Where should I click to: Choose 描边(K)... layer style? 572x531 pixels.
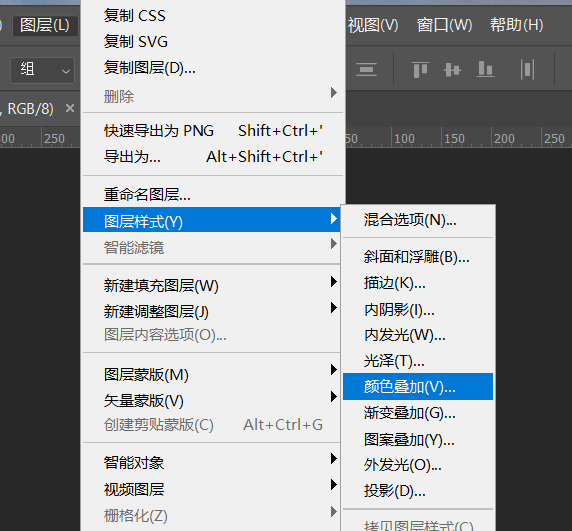[x=418, y=283]
